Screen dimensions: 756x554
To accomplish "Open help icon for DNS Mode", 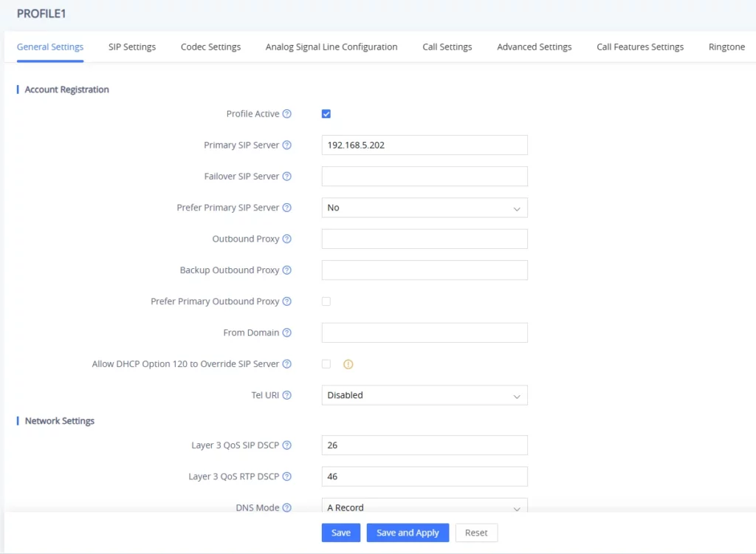I will [x=287, y=507].
